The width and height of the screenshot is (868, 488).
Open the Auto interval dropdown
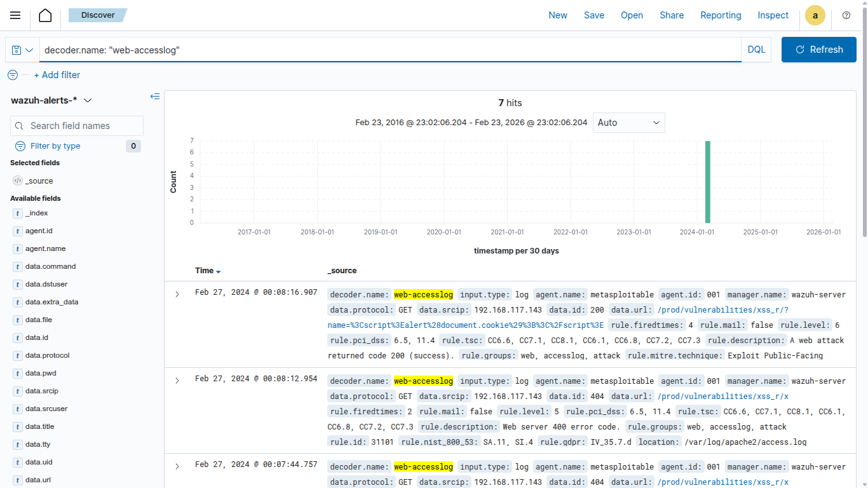[628, 123]
